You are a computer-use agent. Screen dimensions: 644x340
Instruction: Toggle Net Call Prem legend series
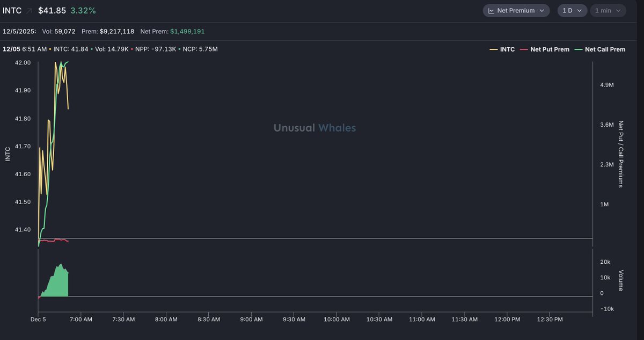coord(600,49)
